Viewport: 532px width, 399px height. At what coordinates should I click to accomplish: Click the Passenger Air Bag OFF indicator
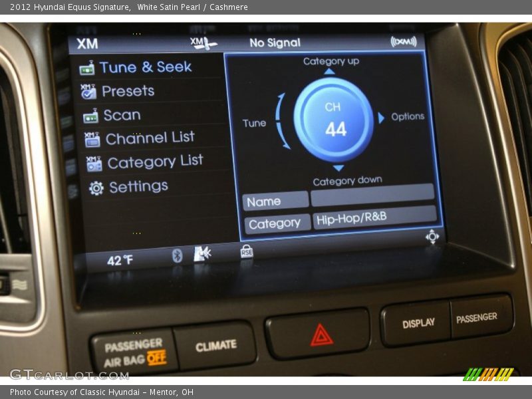[x=134, y=353]
